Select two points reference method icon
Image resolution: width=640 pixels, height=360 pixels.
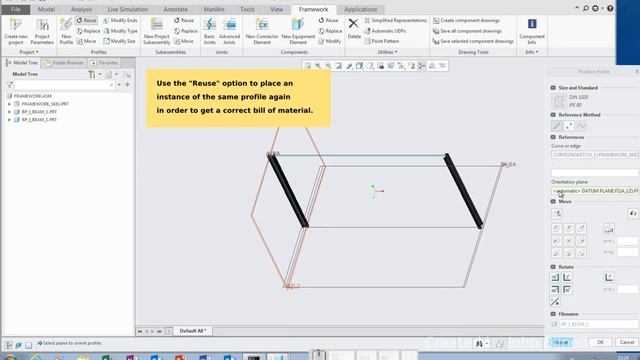tap(569, 126)
